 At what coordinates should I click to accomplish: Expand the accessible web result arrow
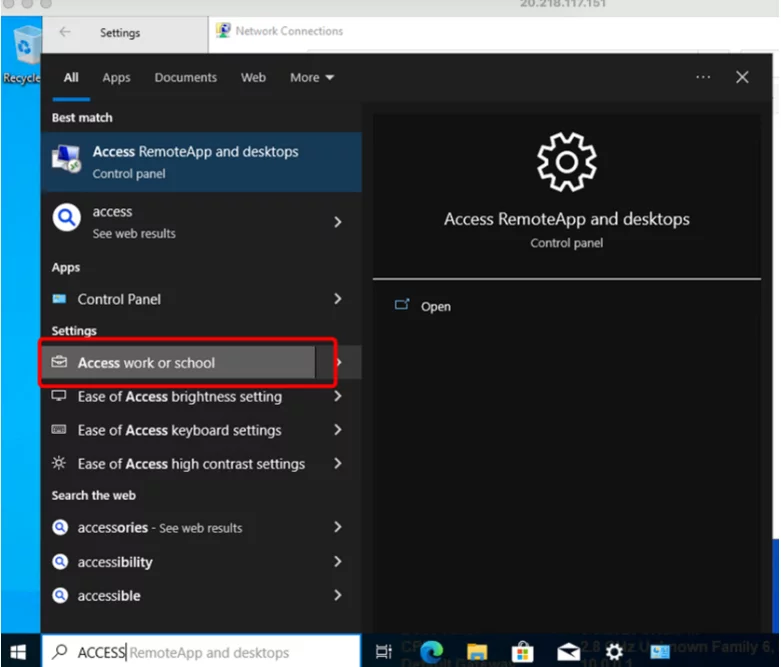pyautogui.click(x=338, y=595)
